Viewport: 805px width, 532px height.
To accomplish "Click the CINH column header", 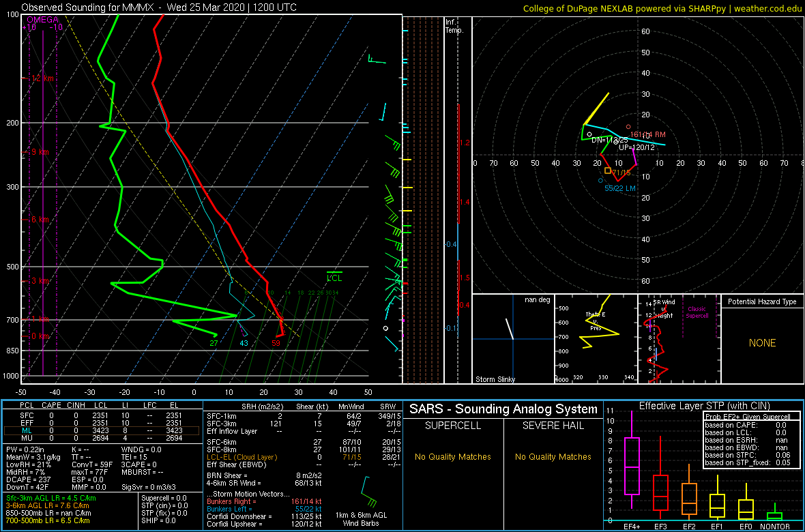I will [76, 406].
